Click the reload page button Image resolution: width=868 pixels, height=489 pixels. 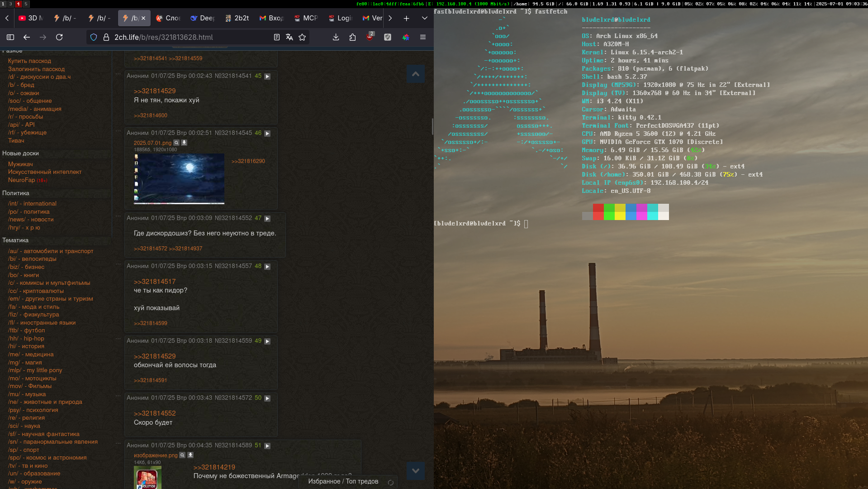click(x=59, y=38)
